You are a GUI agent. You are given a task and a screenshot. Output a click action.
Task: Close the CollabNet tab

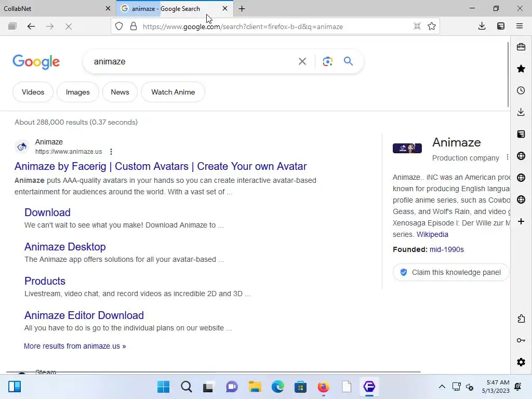(108, 8)
